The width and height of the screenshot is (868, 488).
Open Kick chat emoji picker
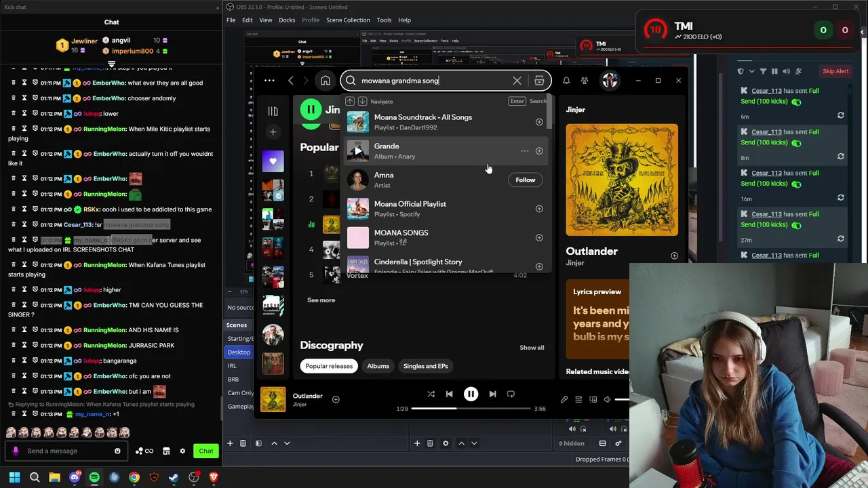117,451
